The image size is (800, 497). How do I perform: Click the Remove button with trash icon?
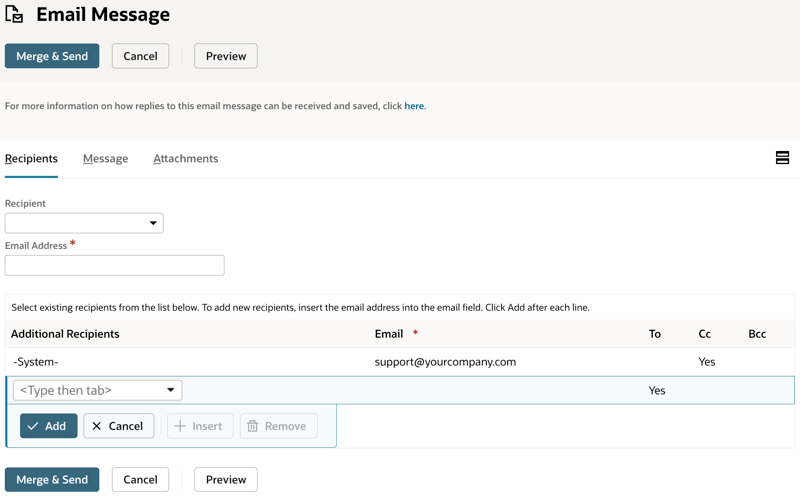pos(279,426)
